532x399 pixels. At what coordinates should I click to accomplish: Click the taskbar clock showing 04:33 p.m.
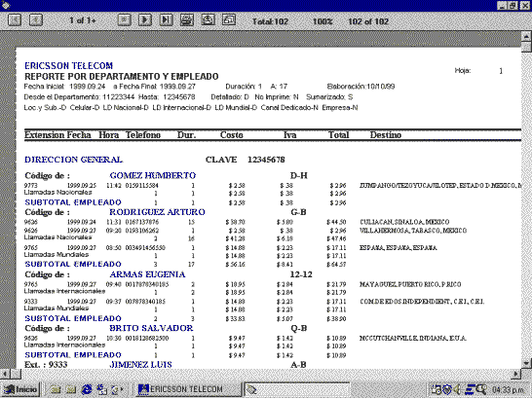[x=508, y=390]
